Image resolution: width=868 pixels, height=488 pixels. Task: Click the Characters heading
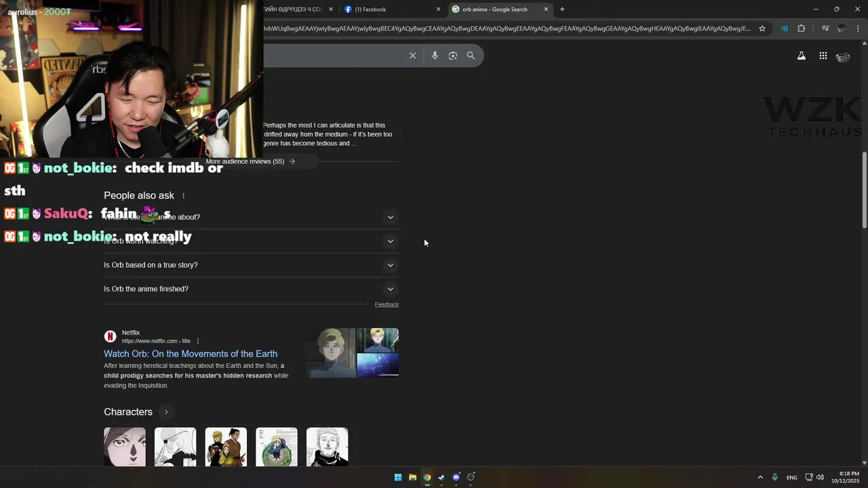(x=128, y=412)
